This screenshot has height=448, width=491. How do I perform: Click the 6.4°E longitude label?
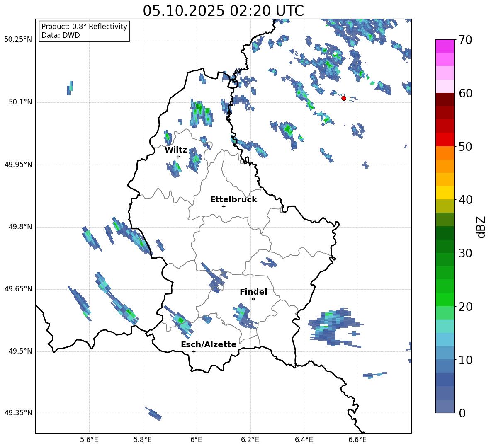(x=304, y=440)
